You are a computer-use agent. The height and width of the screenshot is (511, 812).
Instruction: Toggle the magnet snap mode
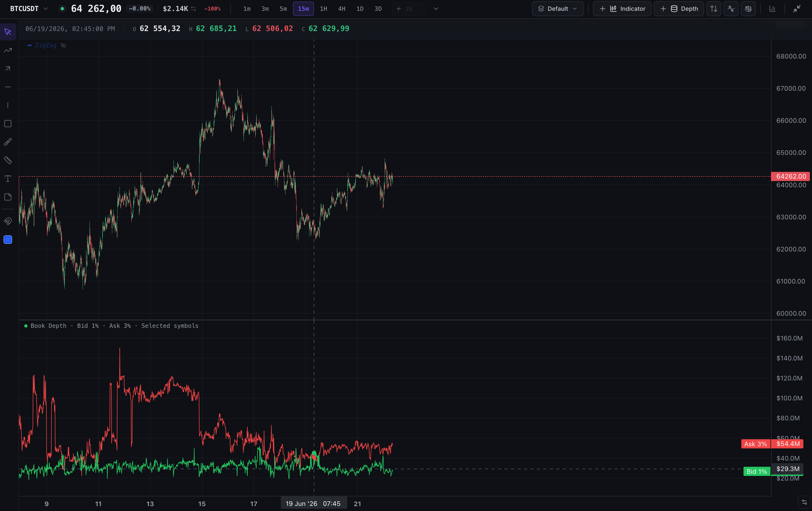pyautogui.click(x=8, y=221)
